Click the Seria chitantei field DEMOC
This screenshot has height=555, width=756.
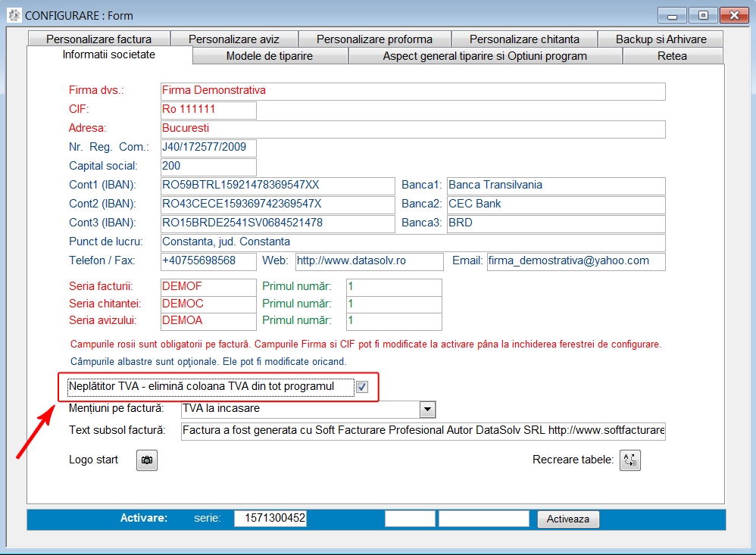pos(208,304)
